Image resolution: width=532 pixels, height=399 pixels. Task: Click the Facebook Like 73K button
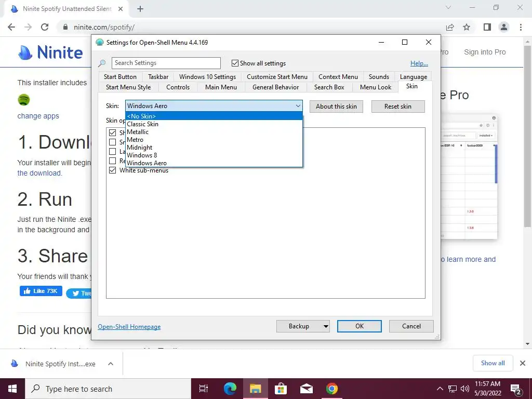coord(41,291)
